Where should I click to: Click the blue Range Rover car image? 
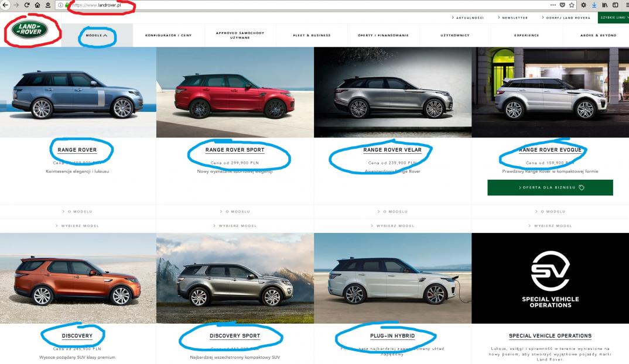[x=78, y=92]
